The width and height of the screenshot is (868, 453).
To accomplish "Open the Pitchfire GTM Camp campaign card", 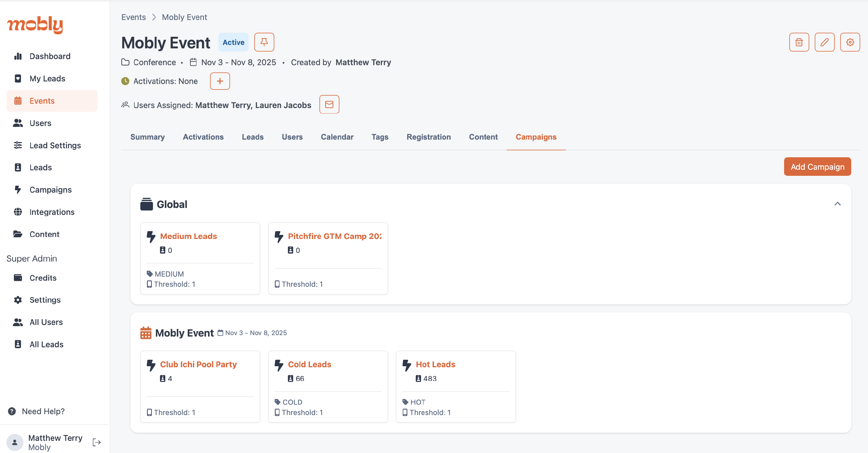I will (x=334, y=236).
